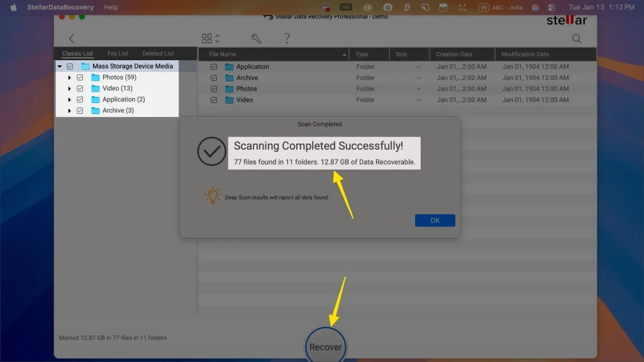Expand the Video (13) tree item
The width and height of the screenshot is (644, 362).
tap(70, 88)
